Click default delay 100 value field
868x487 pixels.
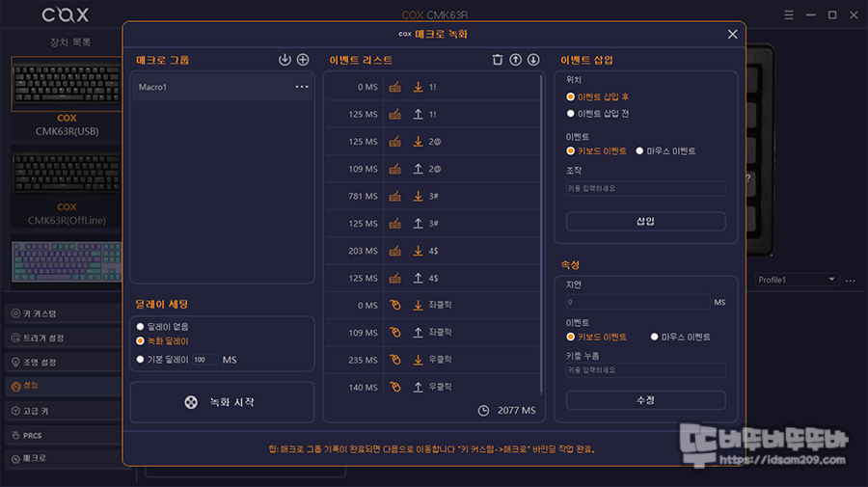[x=205, y=360]
